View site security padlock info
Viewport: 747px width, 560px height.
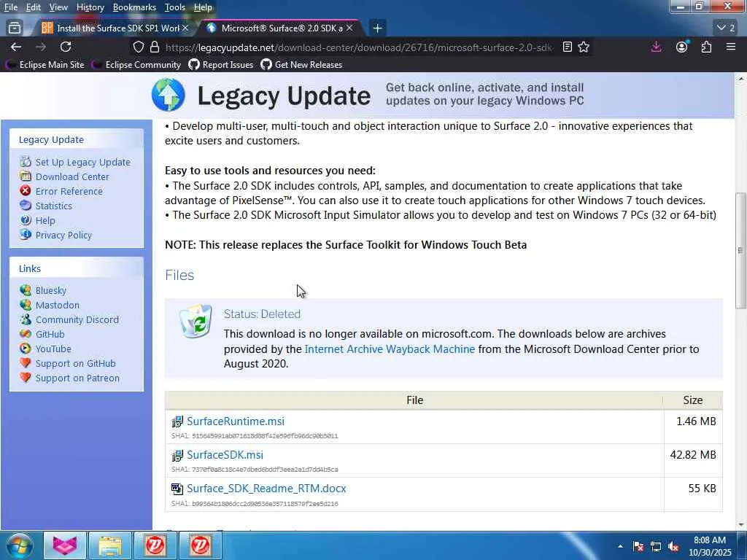point(155,47)
